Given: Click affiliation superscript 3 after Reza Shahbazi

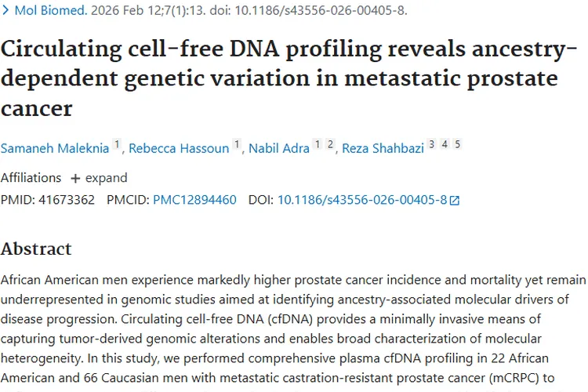Looking at the screenshot, I should [x=431, y=144].
